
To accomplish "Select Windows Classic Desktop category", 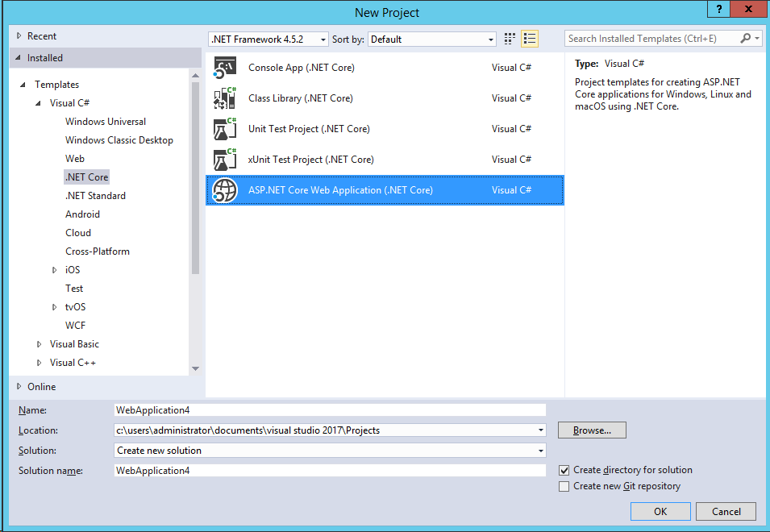I will 119,140.
